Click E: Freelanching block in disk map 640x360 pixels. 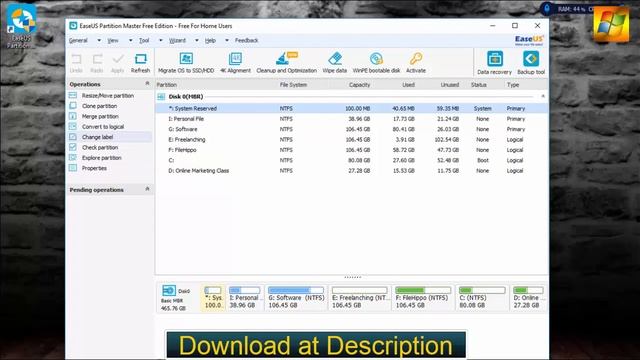(x=360, y=298)
